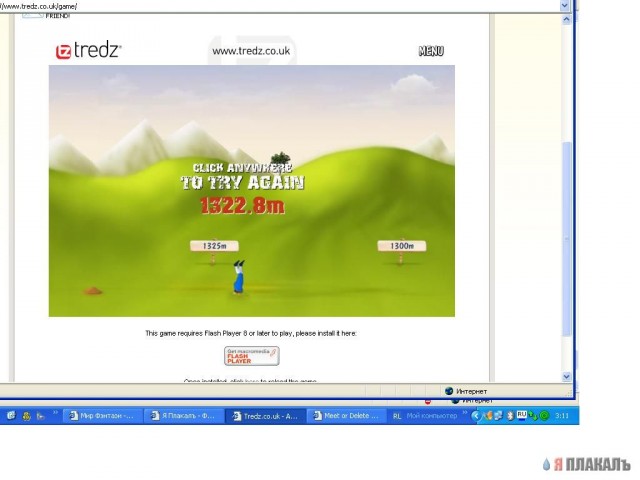Click the page scrollbar up arrow
Screen dimensions: 640x480
click(567, 19)
